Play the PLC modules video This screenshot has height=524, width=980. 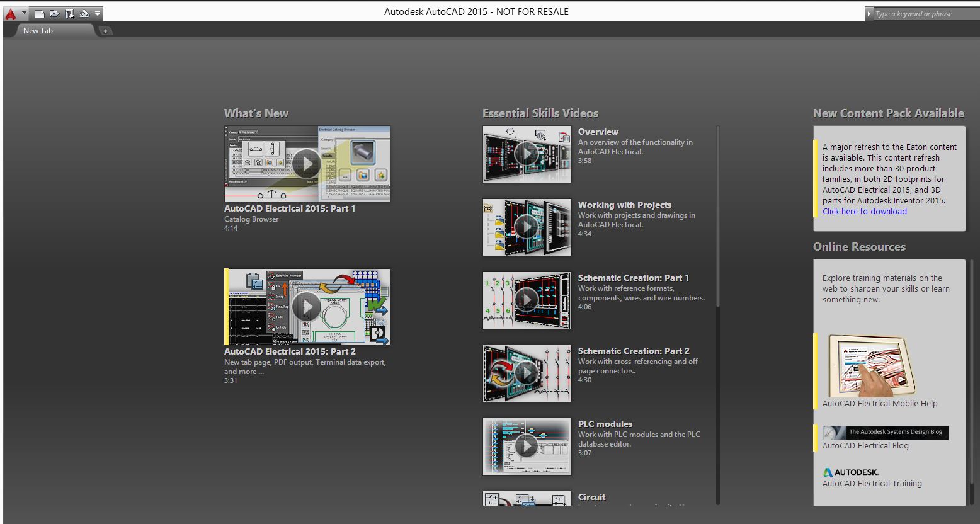(527, 447)
